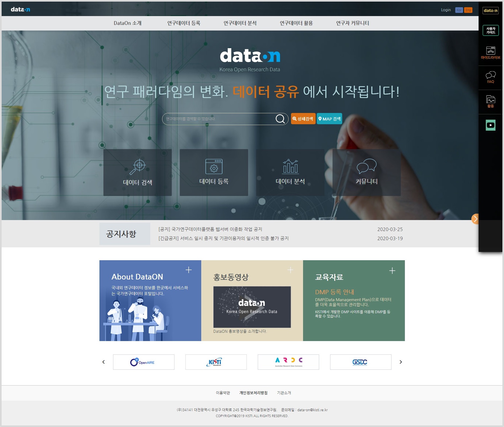Image resolution: width=504 pixels, height=427 pixels.
Task: Click sidebar DataON logo
Action: pyautogui.click(x=491, y=10)
